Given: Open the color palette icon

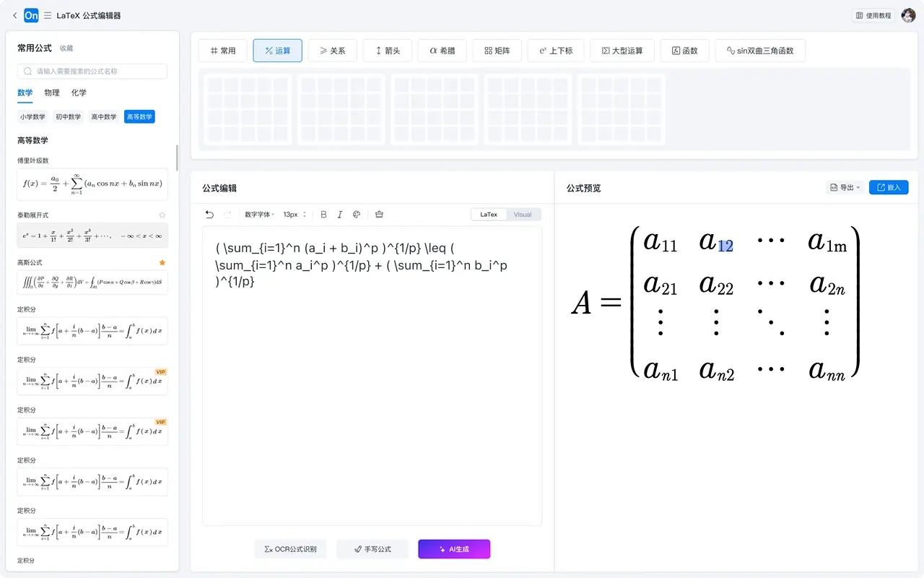Looking at the screenshot, I should 357,215.
